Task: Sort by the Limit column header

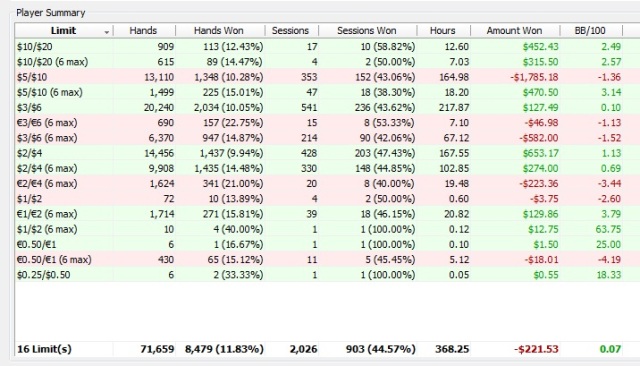Action: [x=64, y=31]
